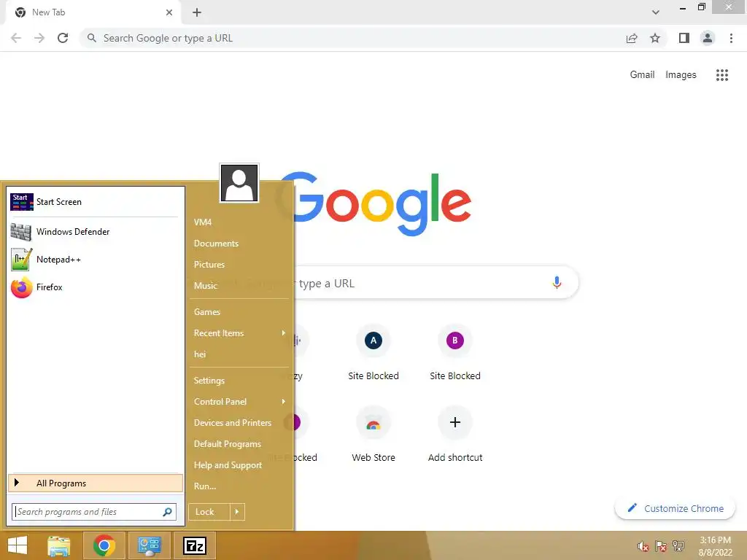Click the magnifier icon in the start menu search

pyautogui.click(x=167, y=512)
